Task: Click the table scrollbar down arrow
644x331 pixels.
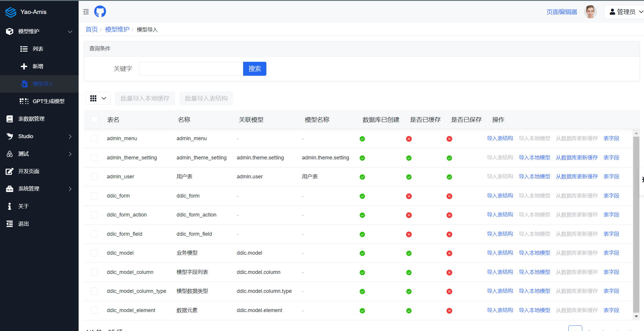Action: point(636,316)
